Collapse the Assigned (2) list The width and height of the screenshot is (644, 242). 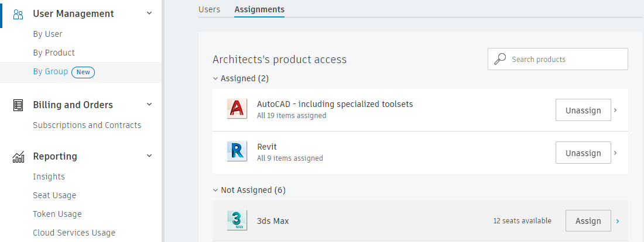click(215, 78)
